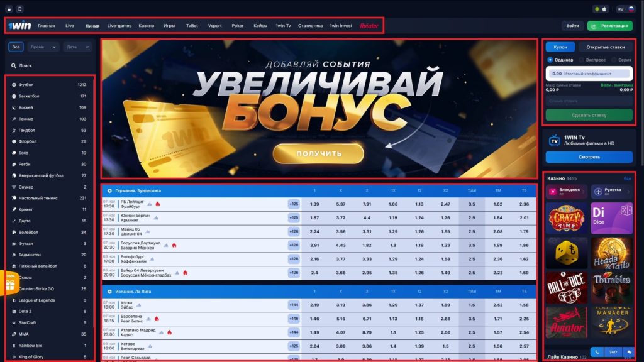Open the live chat icon
The height and width of the screenshot is (362, 644).
click(x=629, y=352)
